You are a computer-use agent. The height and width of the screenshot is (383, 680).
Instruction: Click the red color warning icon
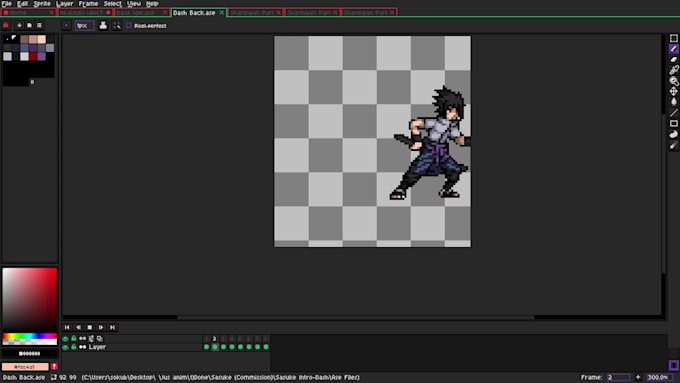[54, 367]
